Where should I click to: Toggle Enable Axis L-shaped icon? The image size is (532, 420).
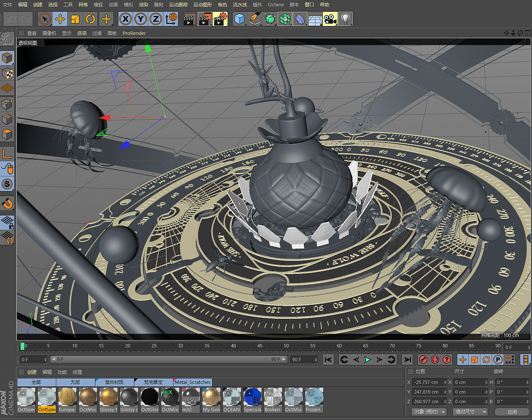click(7, 154)
